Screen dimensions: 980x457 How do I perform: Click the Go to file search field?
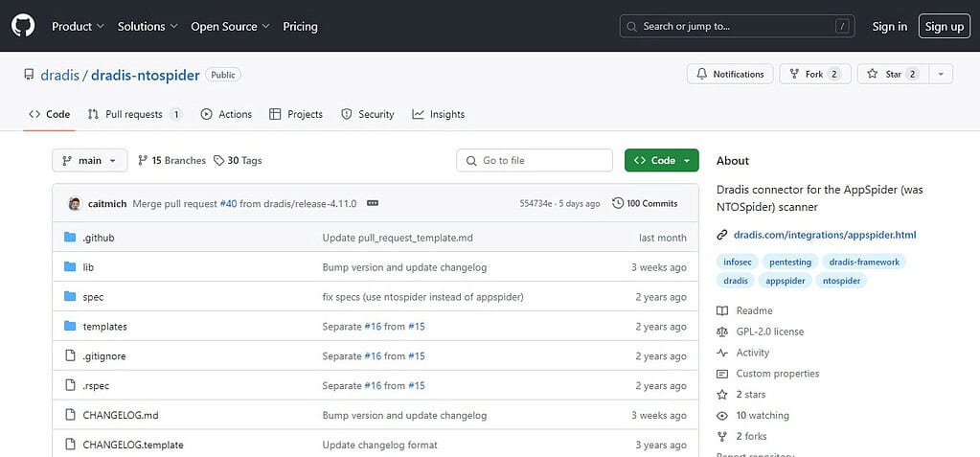click(x=535, y=160)
